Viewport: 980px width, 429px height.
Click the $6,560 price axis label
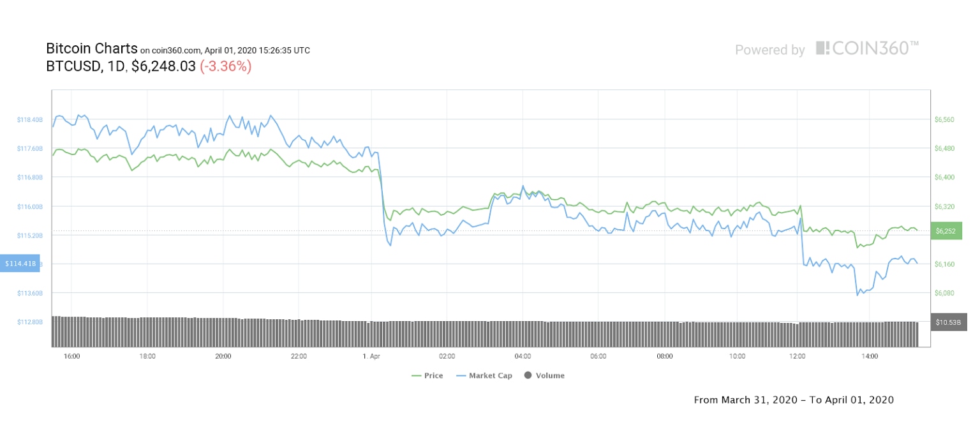(x=944, y=119)
